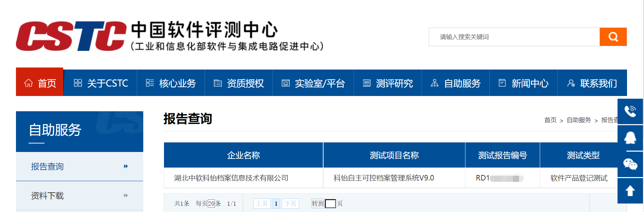Click the back-to-top arrow icon

(x=630, y=191)
